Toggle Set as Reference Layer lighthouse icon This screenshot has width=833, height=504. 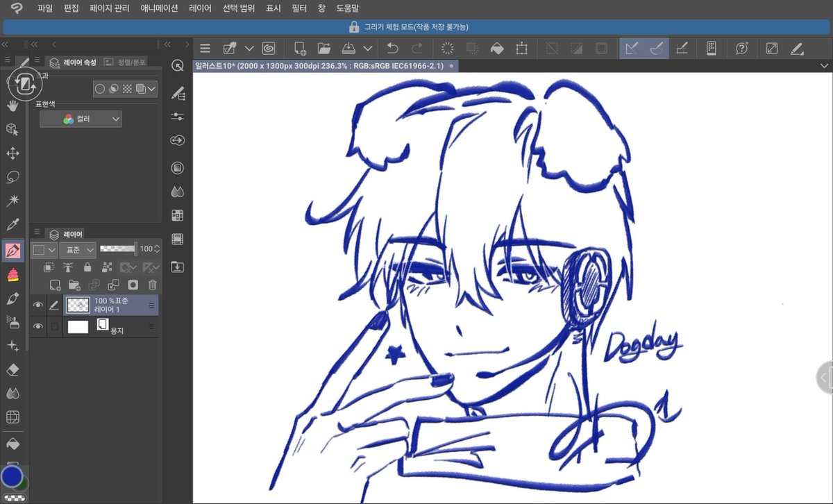(x=67, y=267)
